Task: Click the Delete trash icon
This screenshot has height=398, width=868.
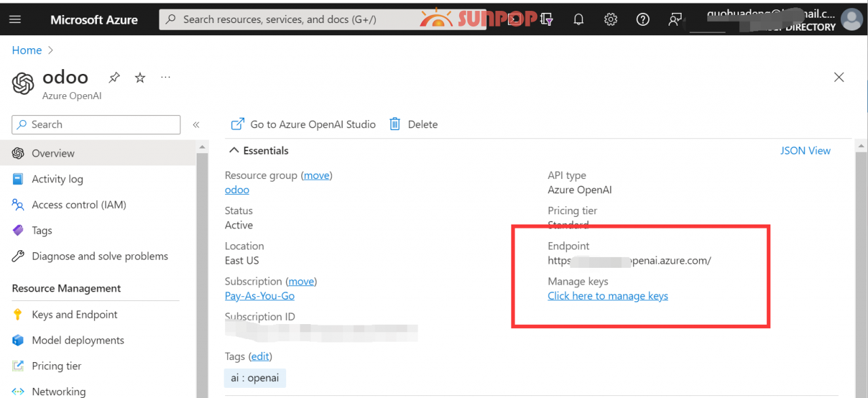Action: pyautogui.click(x=395, y=124)
